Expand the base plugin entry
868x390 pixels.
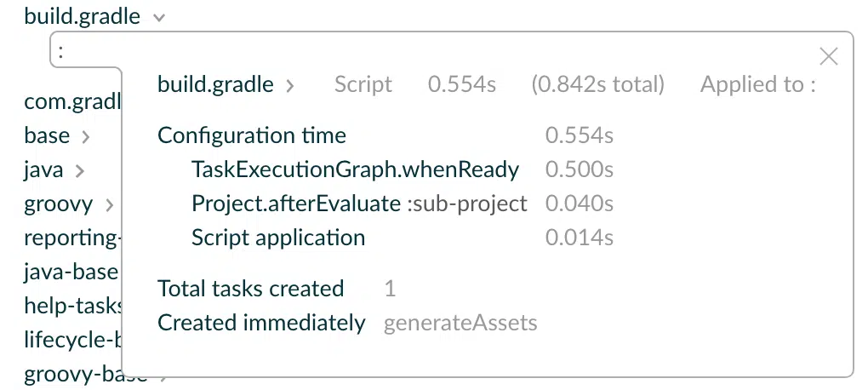pos(47,135)
